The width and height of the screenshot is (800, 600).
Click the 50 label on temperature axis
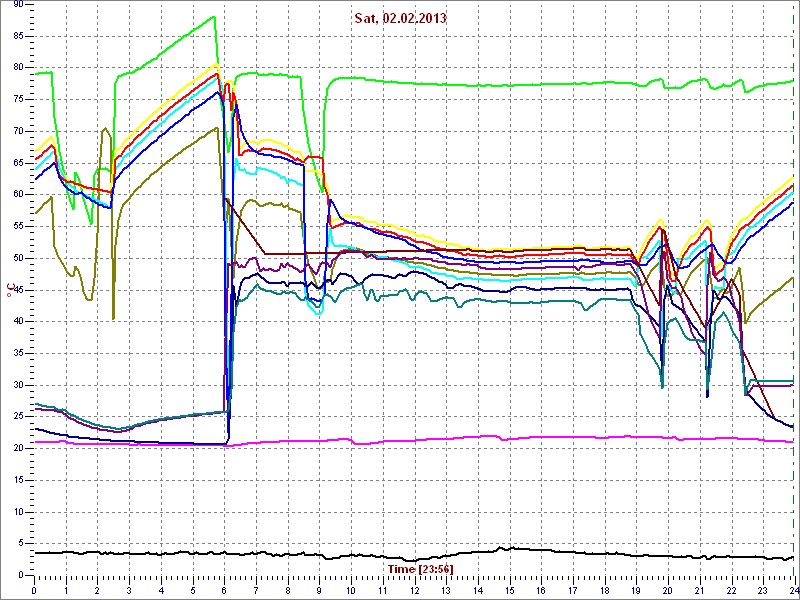pos(17,258)
